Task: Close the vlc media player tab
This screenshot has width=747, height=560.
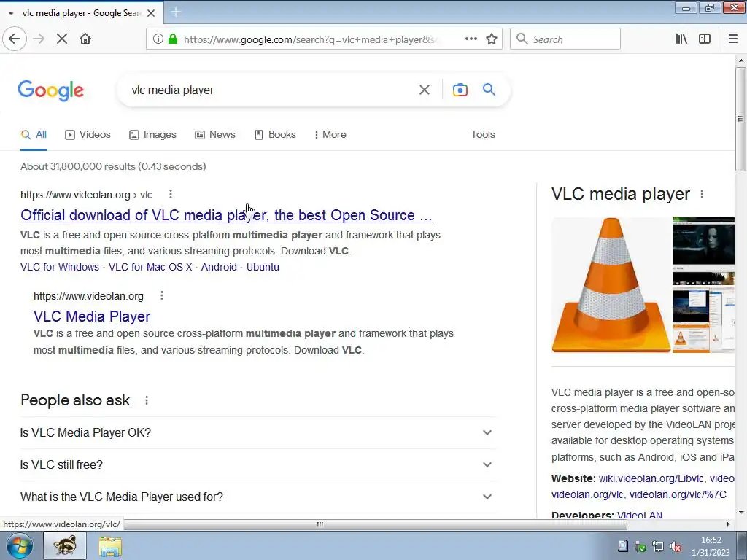Action: coord(151,13)
